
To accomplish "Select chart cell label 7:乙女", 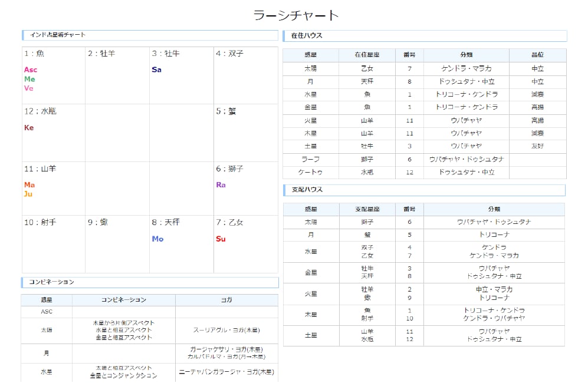I will (229, 223).
